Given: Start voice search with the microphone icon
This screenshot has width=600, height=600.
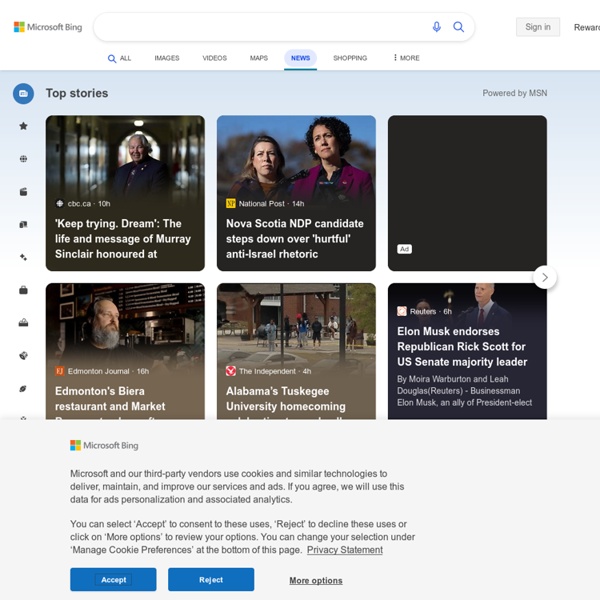Looking at the screenshot, I should coord(436,27).
